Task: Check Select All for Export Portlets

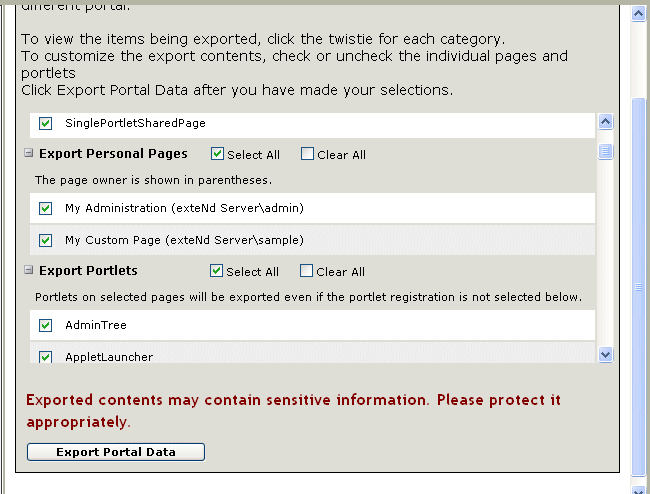Action: [x=217, y=271]
